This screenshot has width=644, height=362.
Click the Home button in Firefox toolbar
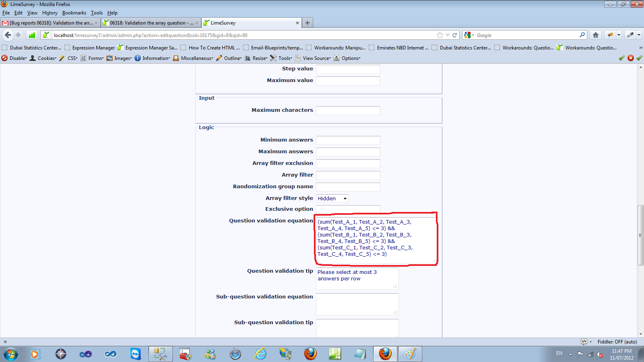tap(596, 35)
